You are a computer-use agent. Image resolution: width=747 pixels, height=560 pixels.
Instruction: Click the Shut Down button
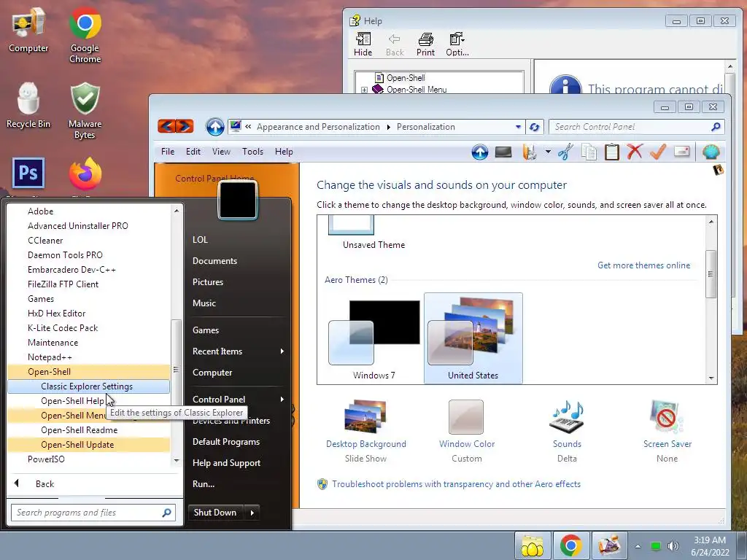pyautogui.click(x=216, y=513)
